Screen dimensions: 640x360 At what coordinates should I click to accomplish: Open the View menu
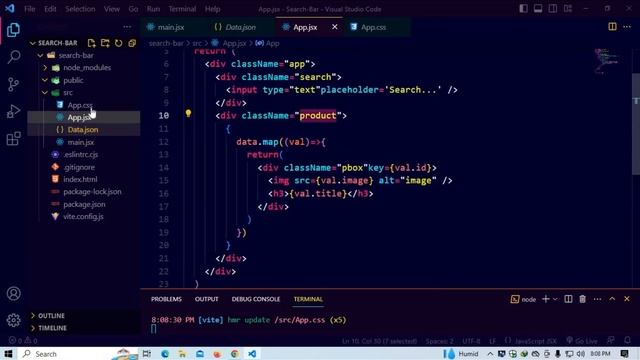(111, 9)
